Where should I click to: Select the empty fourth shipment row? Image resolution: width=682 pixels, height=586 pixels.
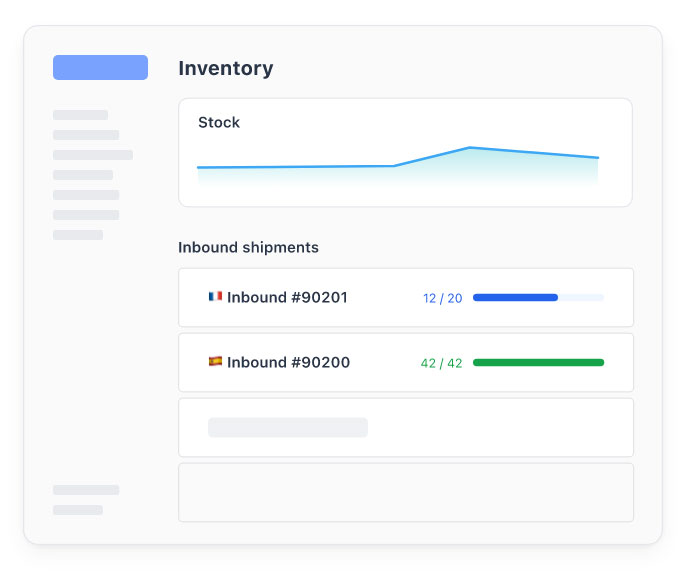405,492
